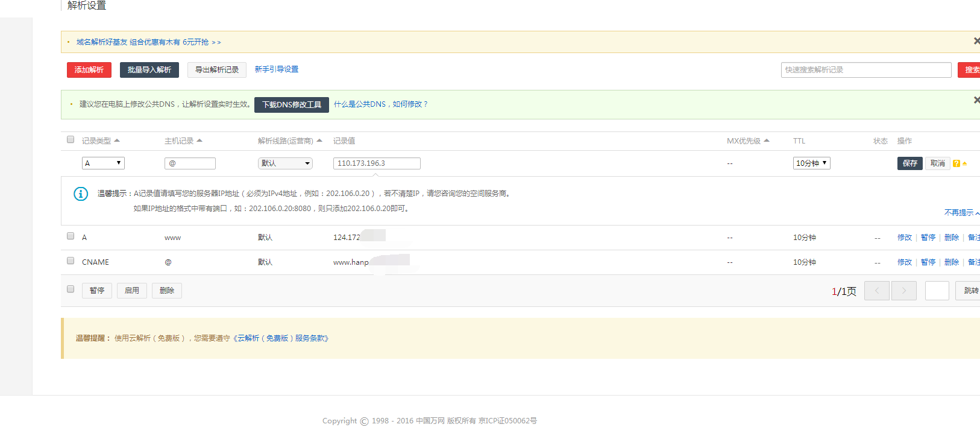Image resolution: width=980 pixels, height=433 pixels.
Task: Click the quick search records input field
Action: [865, 70]
